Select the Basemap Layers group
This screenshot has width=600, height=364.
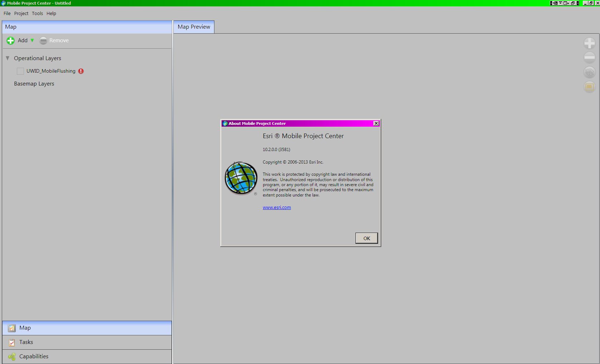(34, 84)
